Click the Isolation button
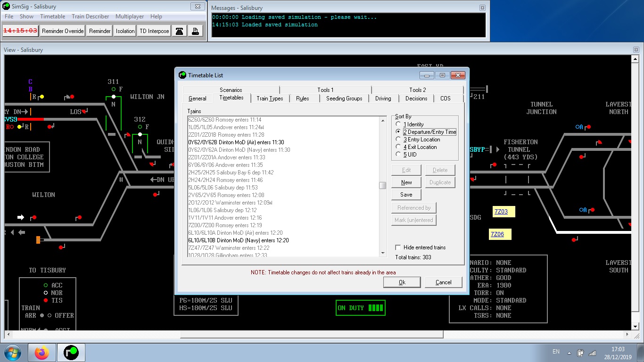This screenshot has height=362, width=644. point(125,31)
